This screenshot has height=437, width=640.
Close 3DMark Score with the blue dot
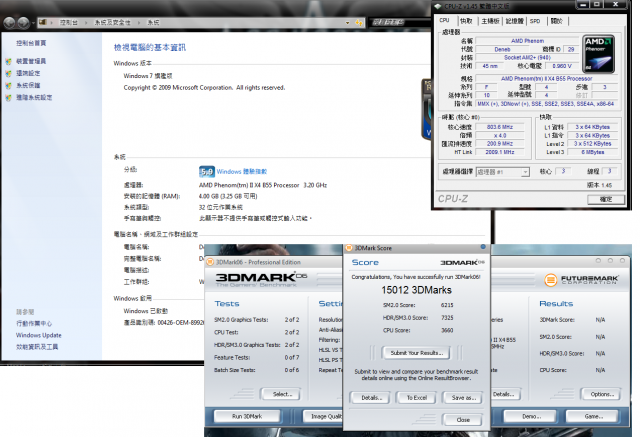[x=483, y=247]
